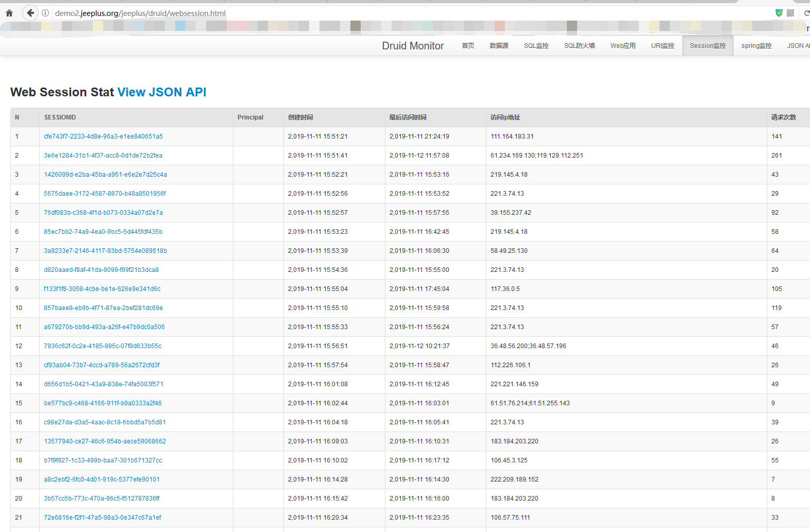
Task: Open the 首页 tab
Action: 468,46
